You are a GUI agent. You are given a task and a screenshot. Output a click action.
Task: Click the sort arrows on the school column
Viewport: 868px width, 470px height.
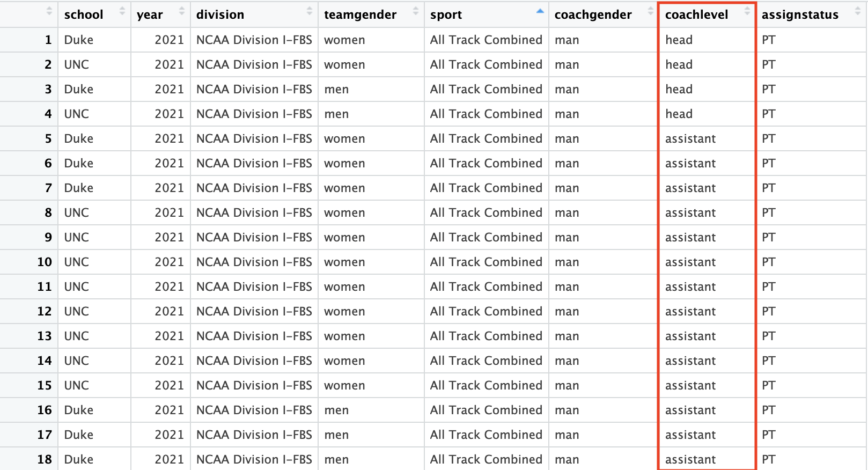[x=122, y=11]
